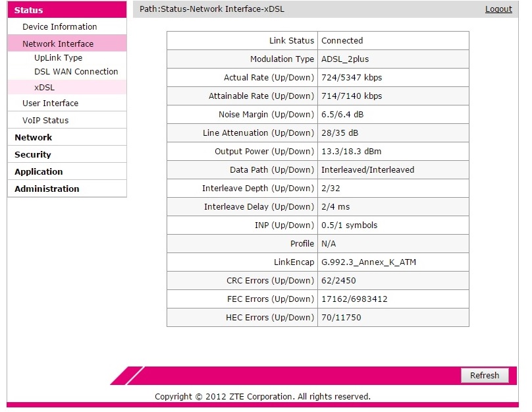
Task: Collapse the Network Interface submenu
Action: [58, 44]
